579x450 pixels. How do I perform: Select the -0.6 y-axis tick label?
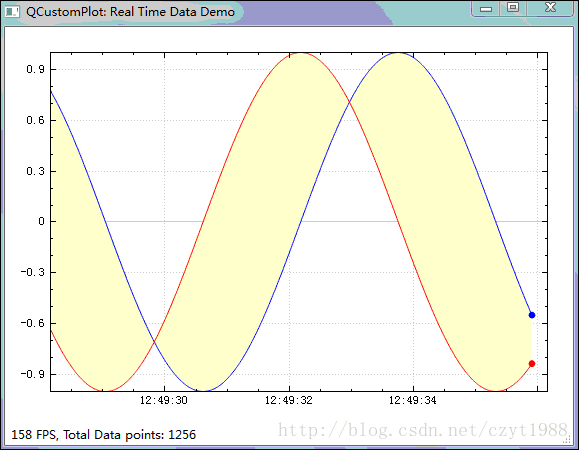pos(32,323)
